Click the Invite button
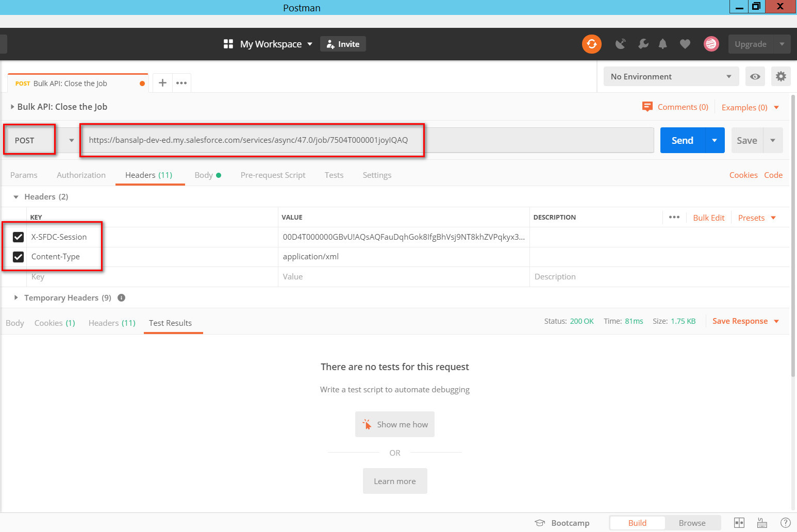Screen dimensions: 797x532 [343, 44]
